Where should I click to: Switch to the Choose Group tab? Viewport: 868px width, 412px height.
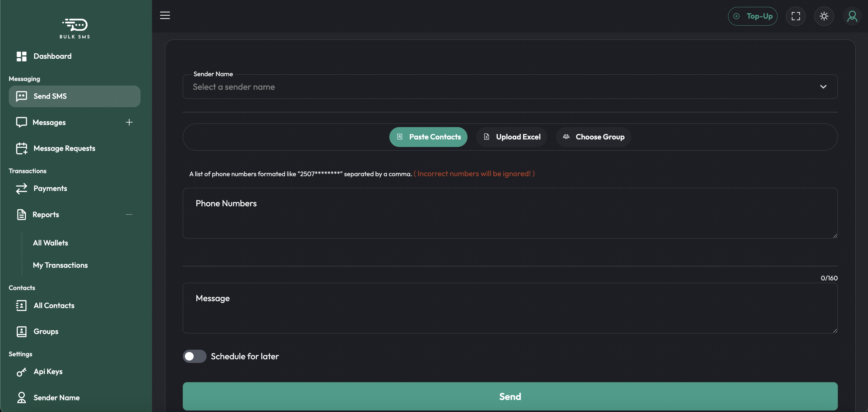coord(593,137)
